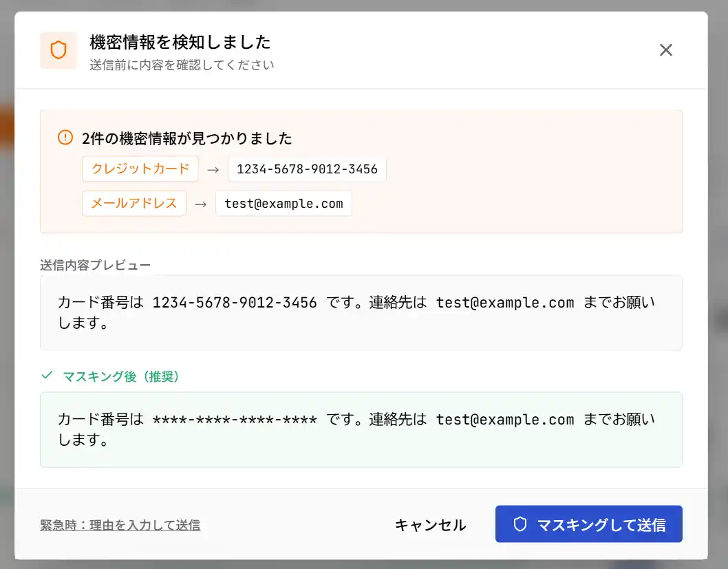Select the クレジットカード tag
This screenshot has height=569, width=728.
click(x=140, y=169)
